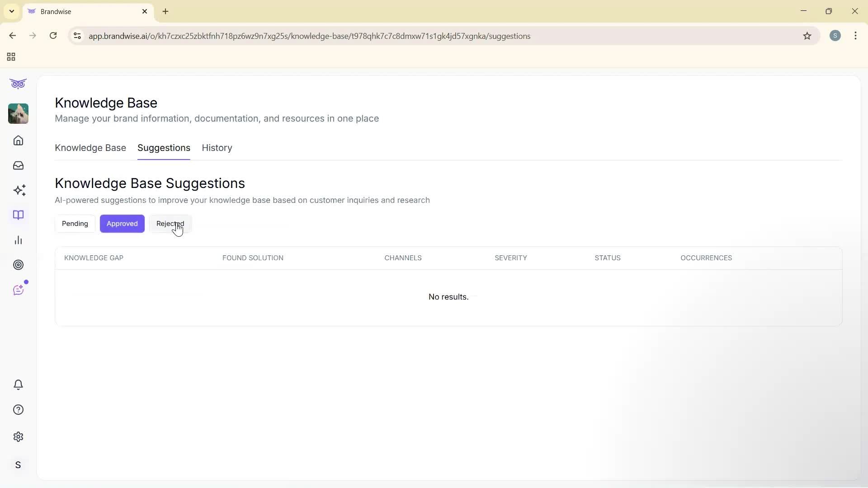
Task: Open the browser tab list dropdown
Action: point(11,11)
